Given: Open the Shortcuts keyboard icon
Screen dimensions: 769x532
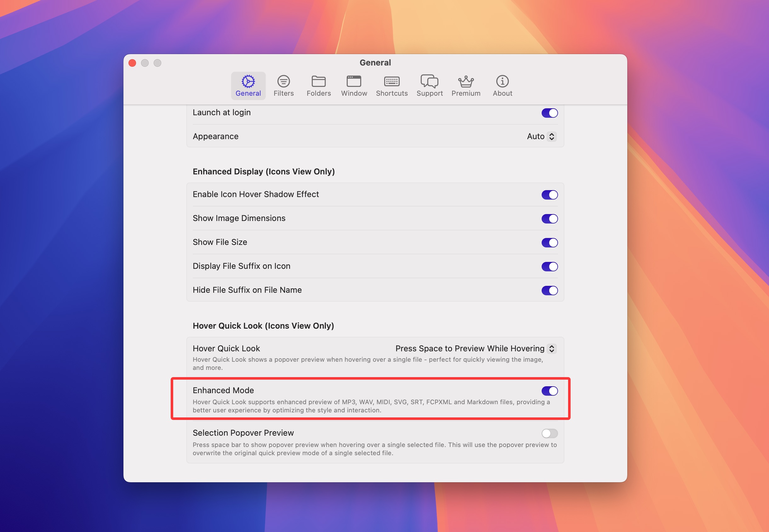Looking at the screenshot, I should [x=391, y=81].
